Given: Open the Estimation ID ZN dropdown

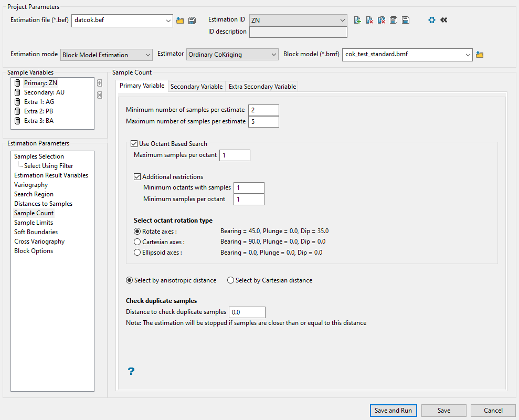Looking at the screenshot, I should (298, 20).
